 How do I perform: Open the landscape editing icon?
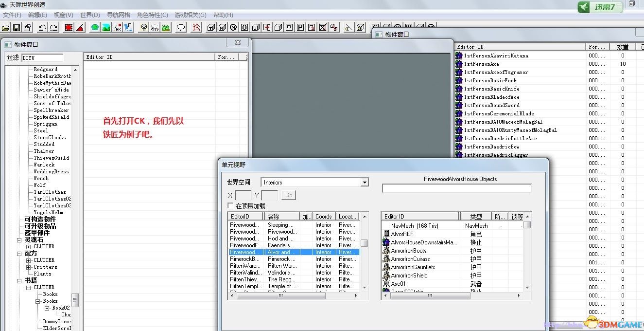106,27
